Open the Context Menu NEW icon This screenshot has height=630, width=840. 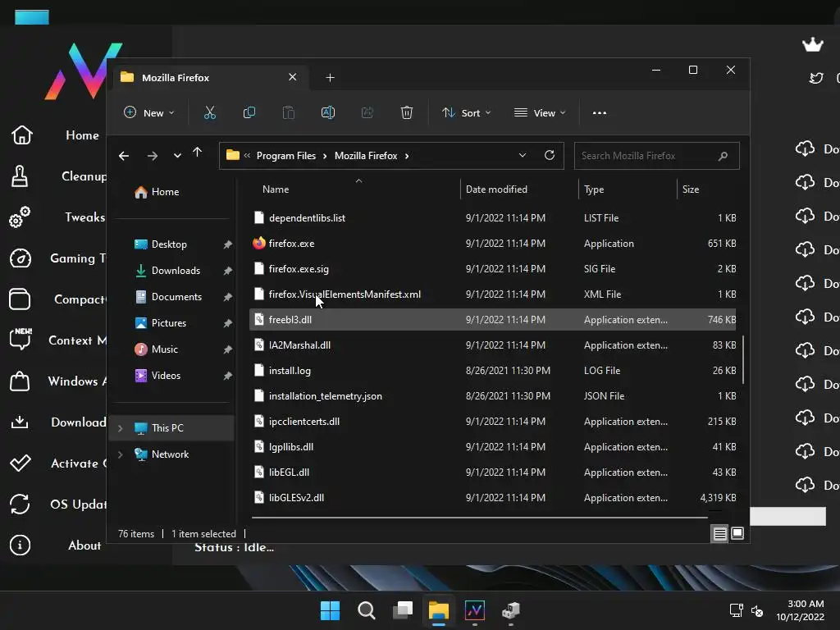tap(21, 339)
